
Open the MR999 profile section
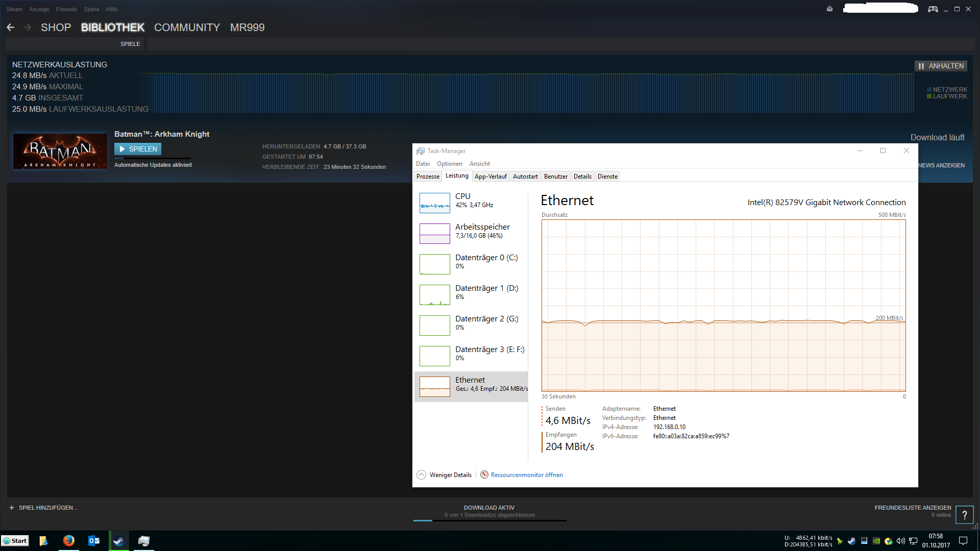point(248,28)
